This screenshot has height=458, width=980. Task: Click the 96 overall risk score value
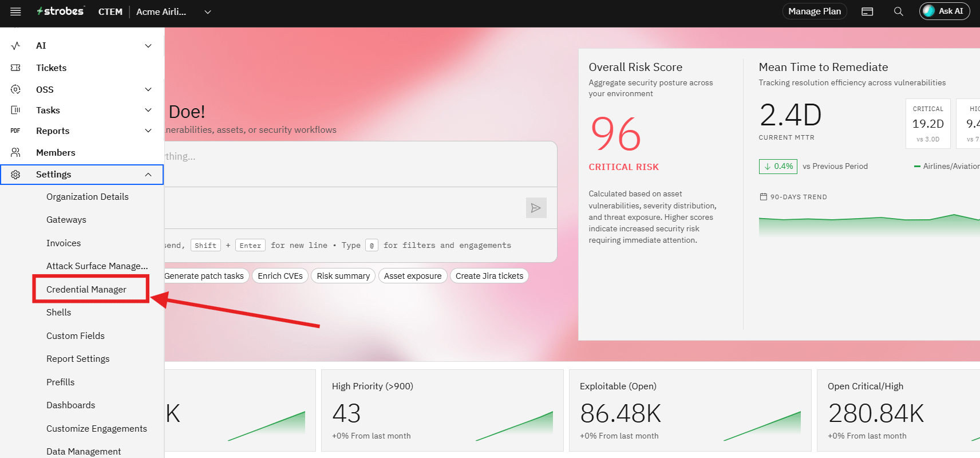click(616, 134)
